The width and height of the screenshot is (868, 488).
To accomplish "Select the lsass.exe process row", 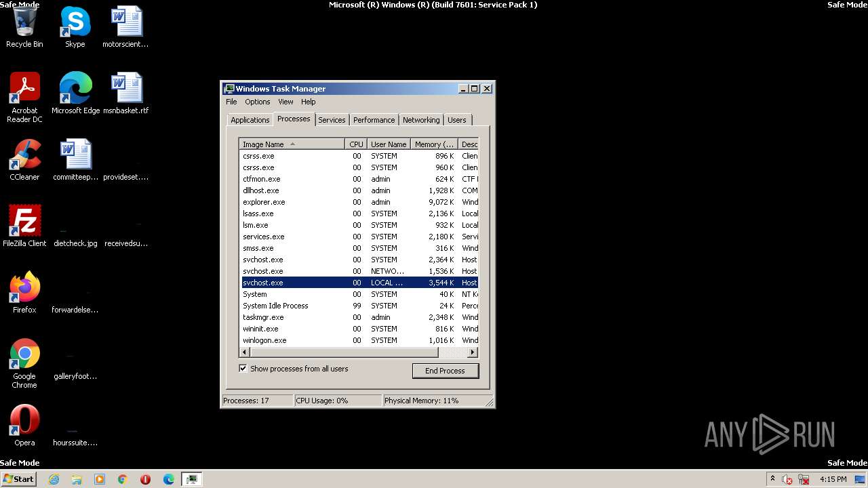I will (x=359, y=213).
